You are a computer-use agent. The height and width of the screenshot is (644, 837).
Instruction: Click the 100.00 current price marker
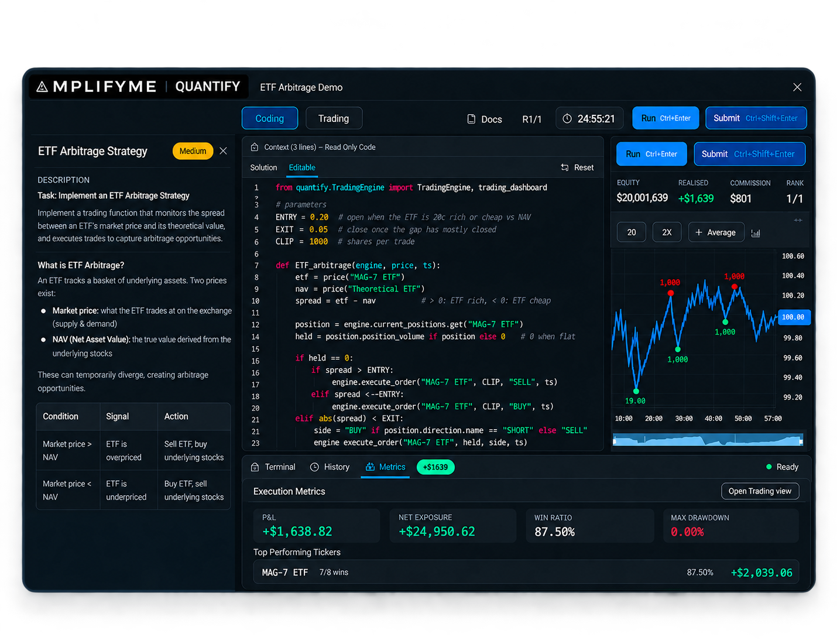click(793, 317)
